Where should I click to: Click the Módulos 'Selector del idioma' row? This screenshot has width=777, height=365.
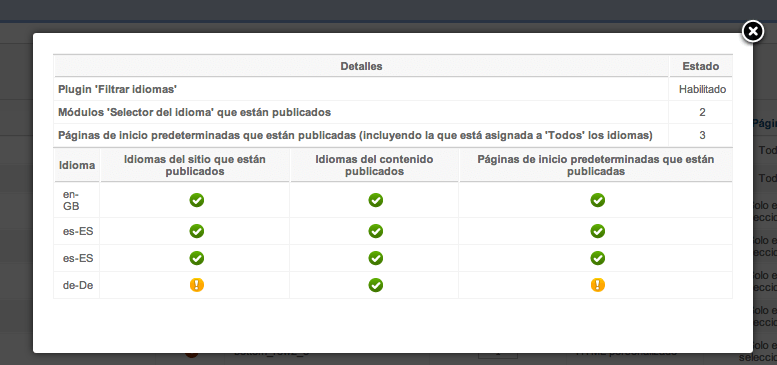click(393, 112)
